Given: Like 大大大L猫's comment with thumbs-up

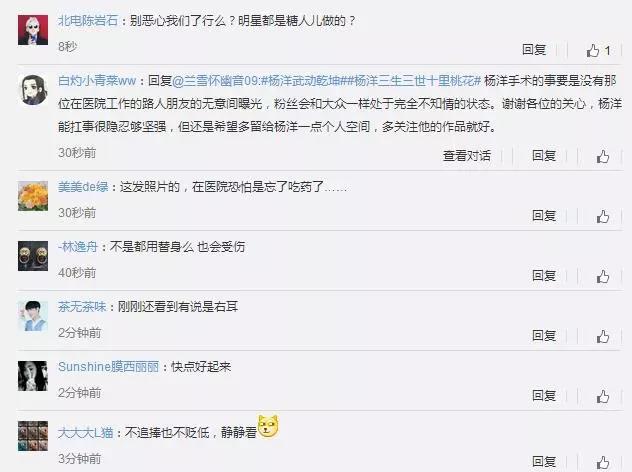Looking at the screenshot, I should coord(603,462).
